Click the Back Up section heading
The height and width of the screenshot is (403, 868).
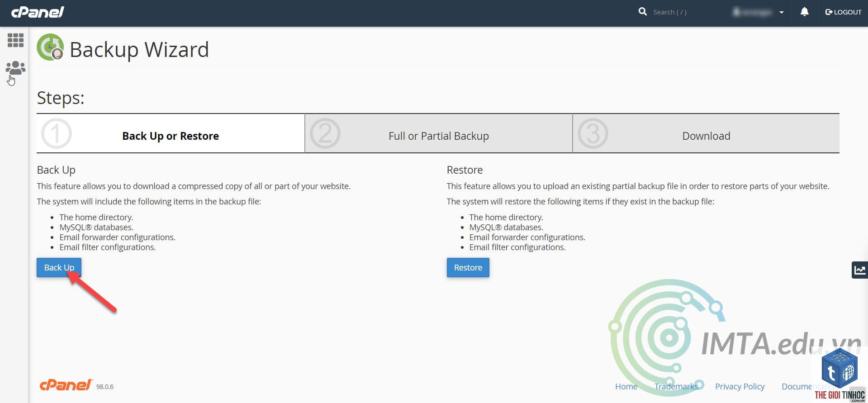coord(56,170)
